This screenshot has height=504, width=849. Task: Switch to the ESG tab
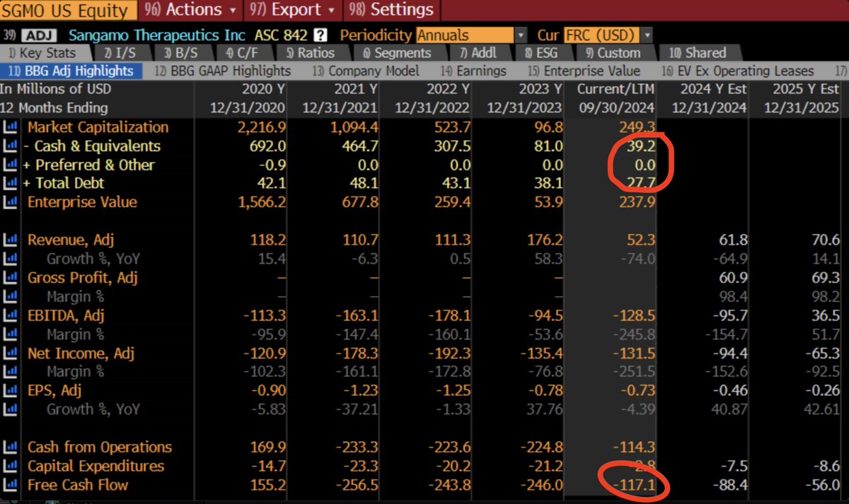(543, 53)
